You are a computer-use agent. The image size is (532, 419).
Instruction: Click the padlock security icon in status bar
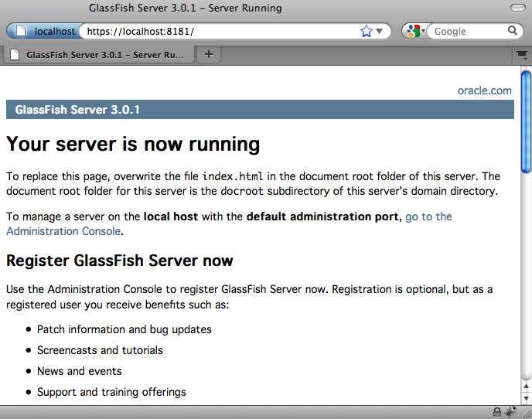[x=496, y=412]
